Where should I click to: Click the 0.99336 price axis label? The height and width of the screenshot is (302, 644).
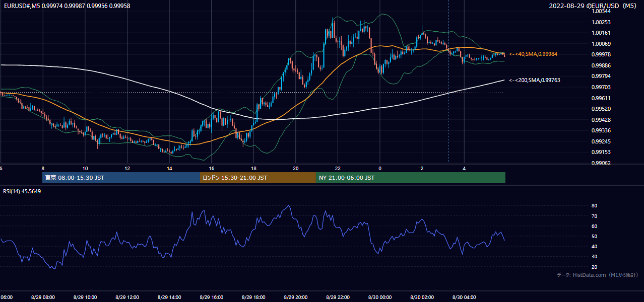(x=602, y=130)
